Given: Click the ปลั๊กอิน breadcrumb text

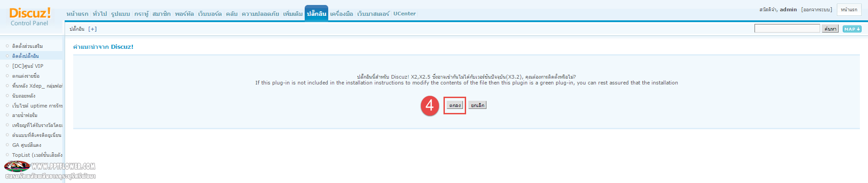Looking at the screenshot, I should [x=77, y=29].
